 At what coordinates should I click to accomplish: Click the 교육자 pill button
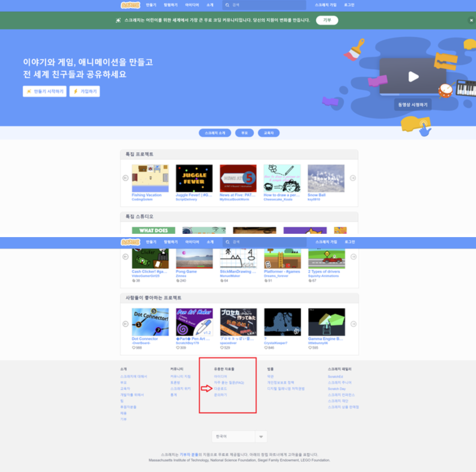click(x=269, y=133)
